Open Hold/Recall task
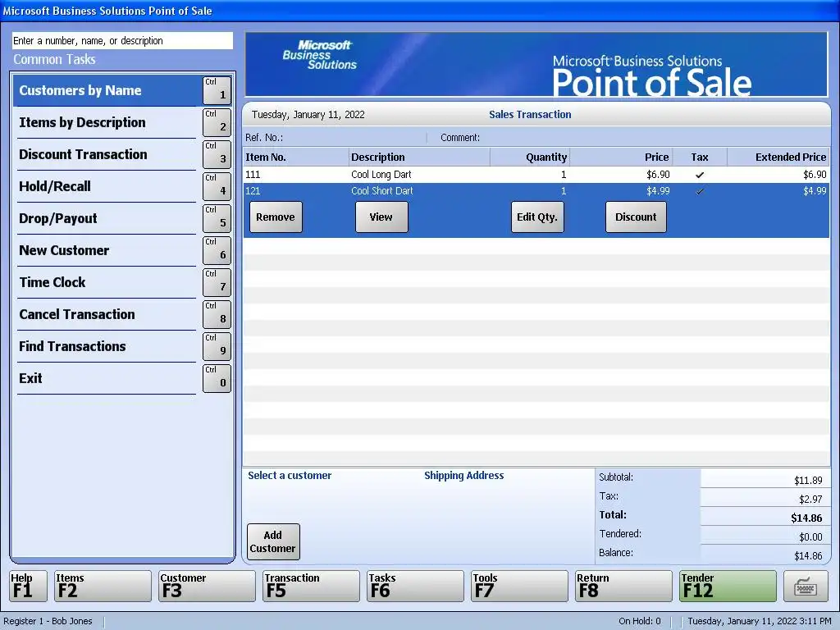The image size is (840, 630). pyautogui.click(x=107, y=186)
